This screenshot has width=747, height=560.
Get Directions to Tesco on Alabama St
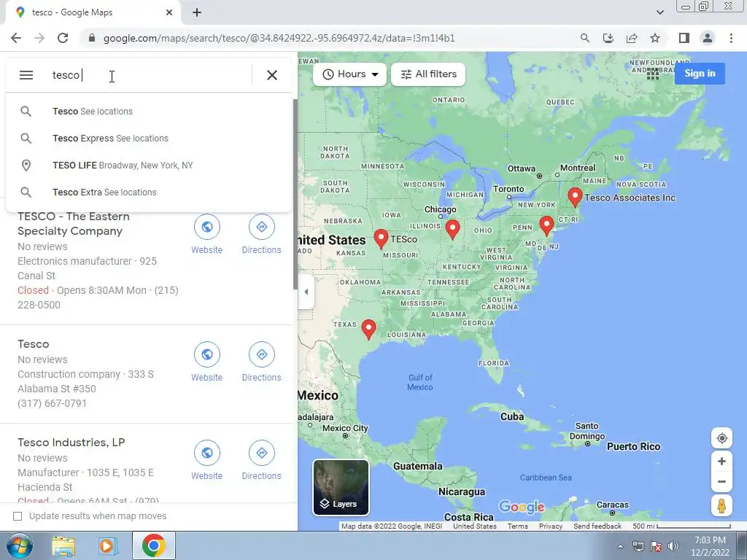pos(262,362)
